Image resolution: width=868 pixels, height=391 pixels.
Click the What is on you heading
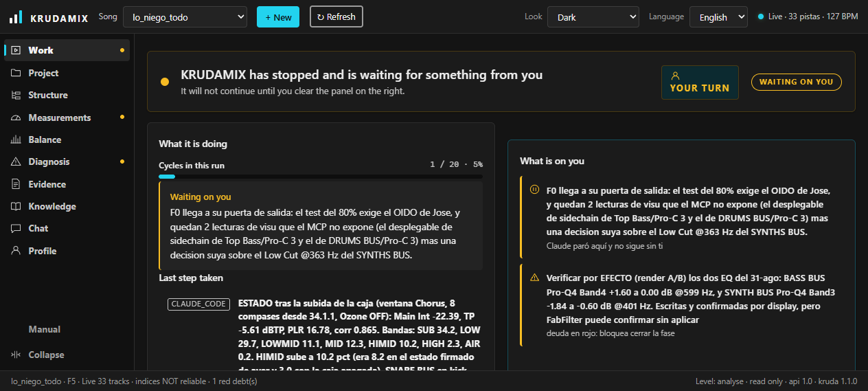[x=552, y=161]
